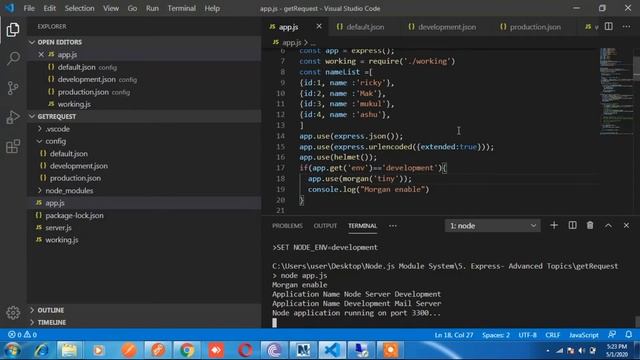Show the Output panel tab

[x=325, y=226]
